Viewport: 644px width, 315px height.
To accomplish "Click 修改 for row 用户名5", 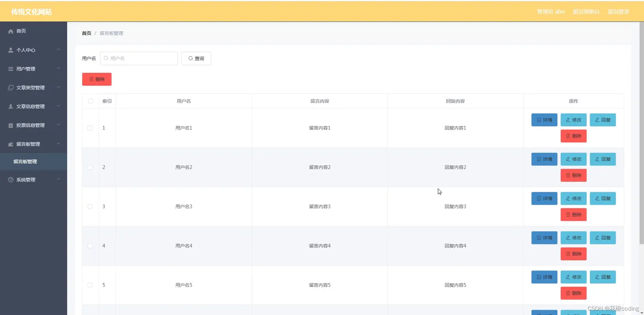I will (574, 277).
